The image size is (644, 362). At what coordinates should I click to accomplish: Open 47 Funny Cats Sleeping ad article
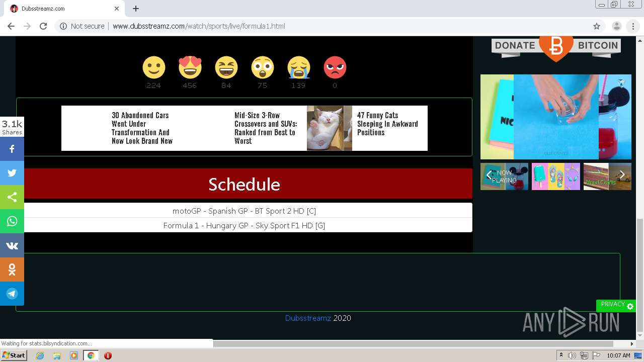click(x=387, y=124)
